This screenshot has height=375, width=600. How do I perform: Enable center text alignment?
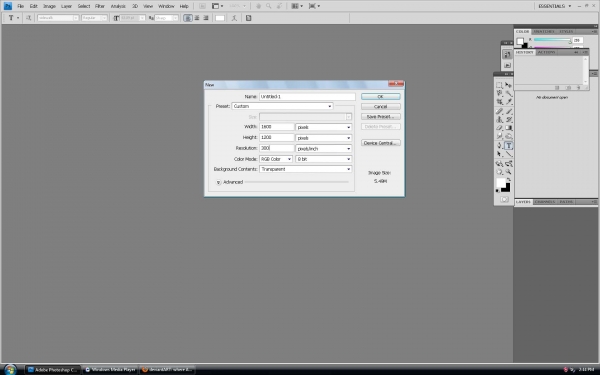(x=197, y=18)
